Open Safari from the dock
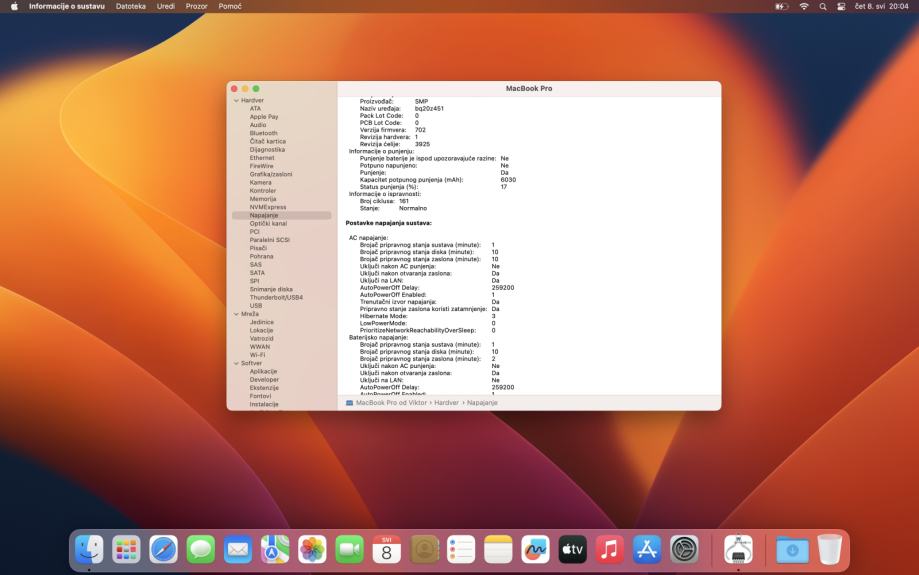This screenshot has height=575, width=919. (x=163, y=549)
